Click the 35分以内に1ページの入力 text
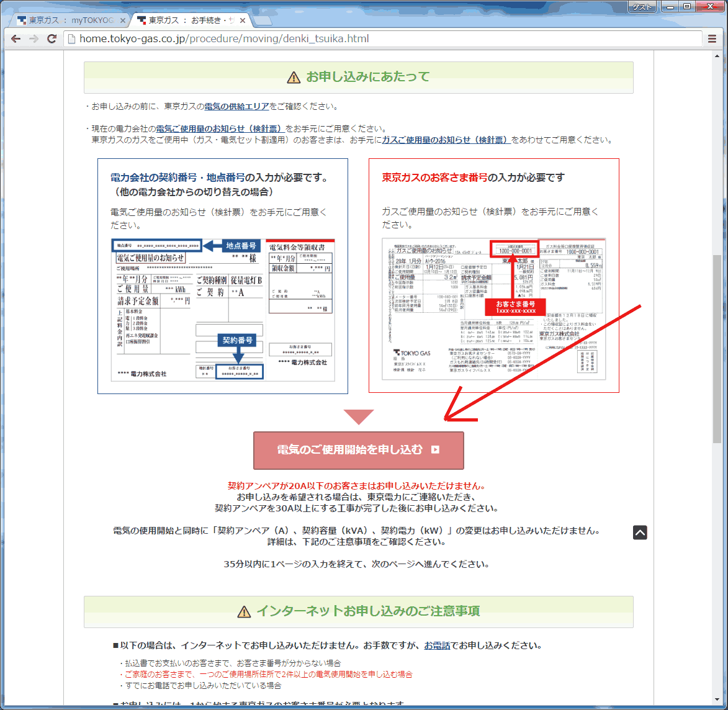This screenshot has width=728, height=710. [357, 564]
